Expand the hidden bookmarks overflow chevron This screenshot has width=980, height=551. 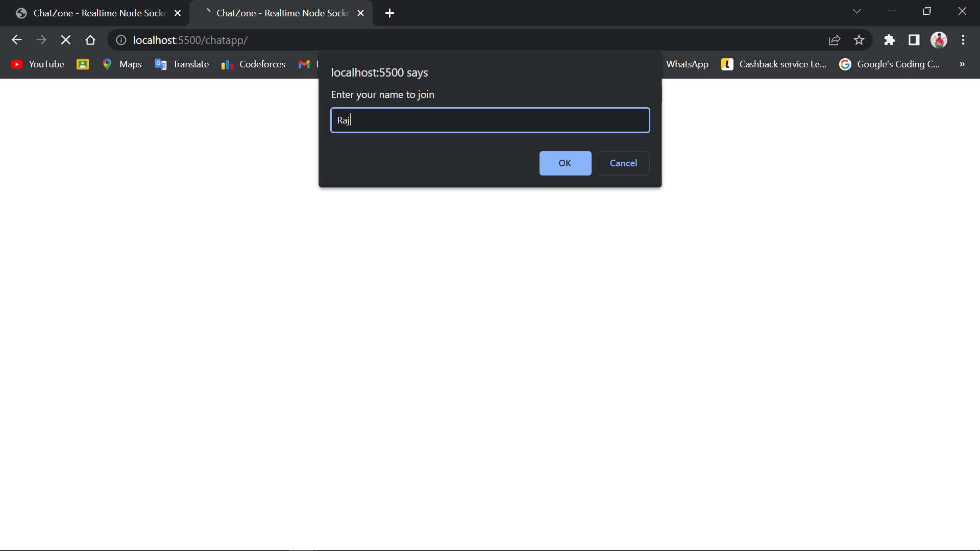(962, 64)
